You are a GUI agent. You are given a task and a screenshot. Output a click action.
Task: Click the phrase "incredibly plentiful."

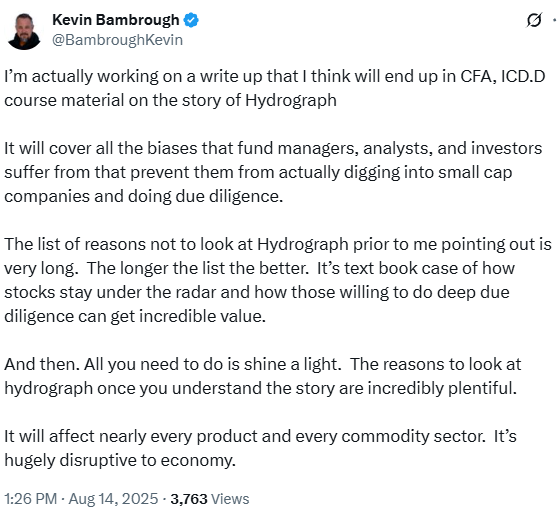tap(442, 388)
